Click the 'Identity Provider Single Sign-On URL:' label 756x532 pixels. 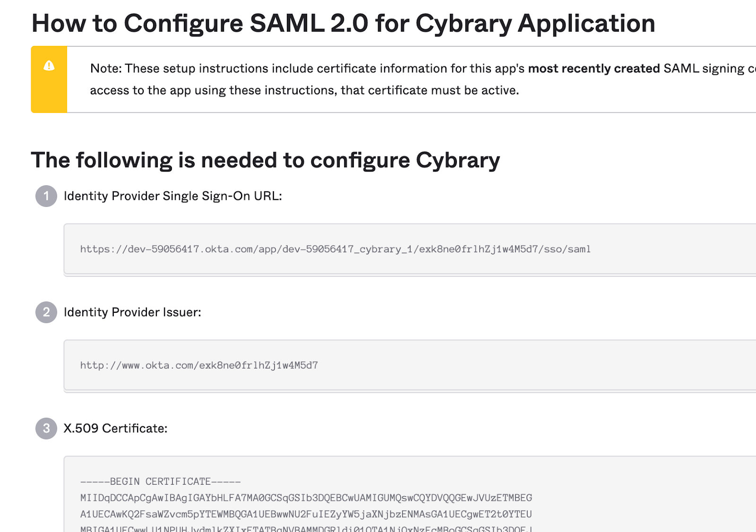coord(173,196)
